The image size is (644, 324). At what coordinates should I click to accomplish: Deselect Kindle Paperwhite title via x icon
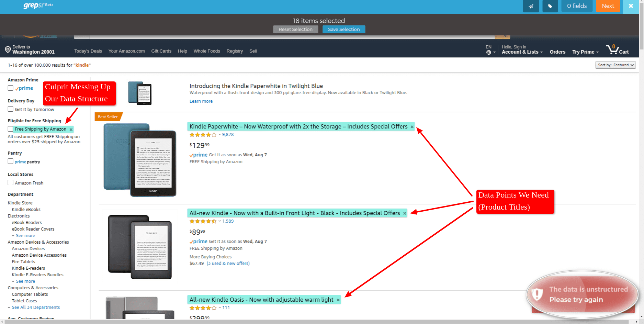coord(412,127)
